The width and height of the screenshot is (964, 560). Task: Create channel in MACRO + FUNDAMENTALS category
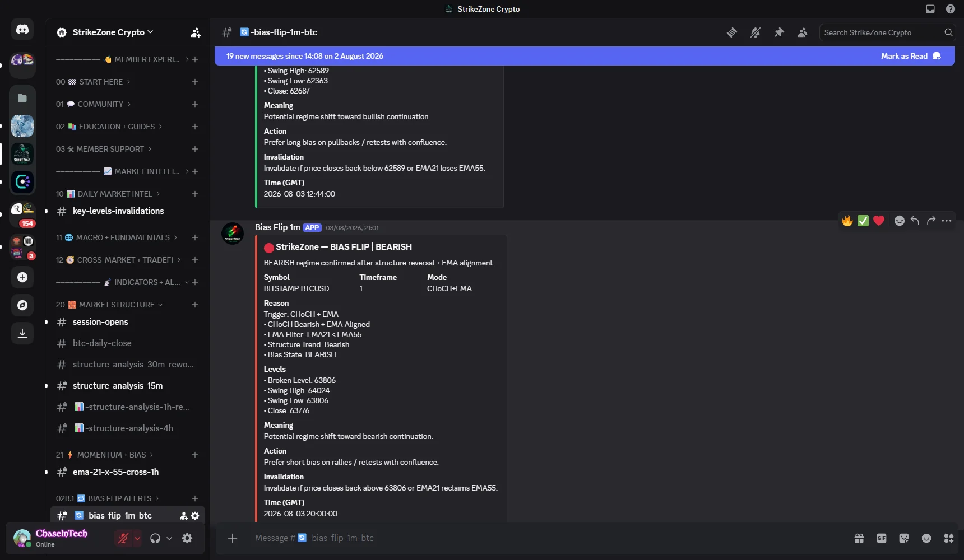point(195,237)
